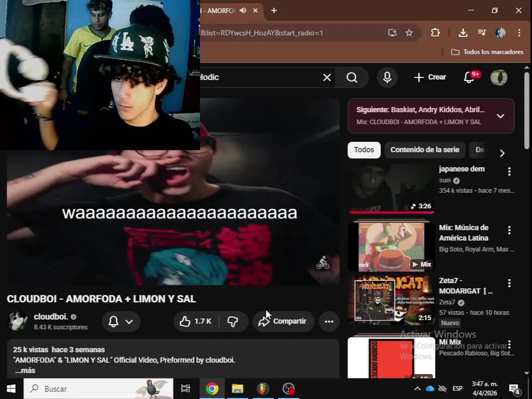Viewport: 532px width, 399px height.
Task: Open the OneDrive cloud tray icon
Action: (430, 388)
